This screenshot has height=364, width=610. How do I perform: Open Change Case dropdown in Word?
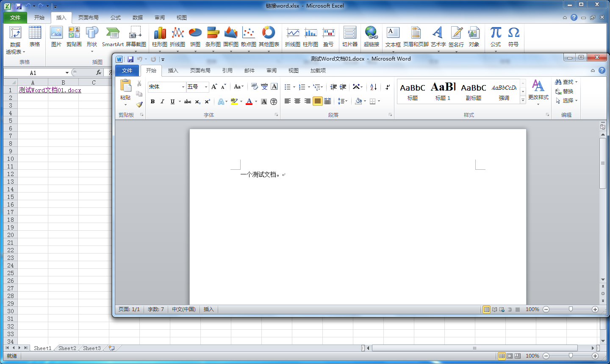click(239, 87)
